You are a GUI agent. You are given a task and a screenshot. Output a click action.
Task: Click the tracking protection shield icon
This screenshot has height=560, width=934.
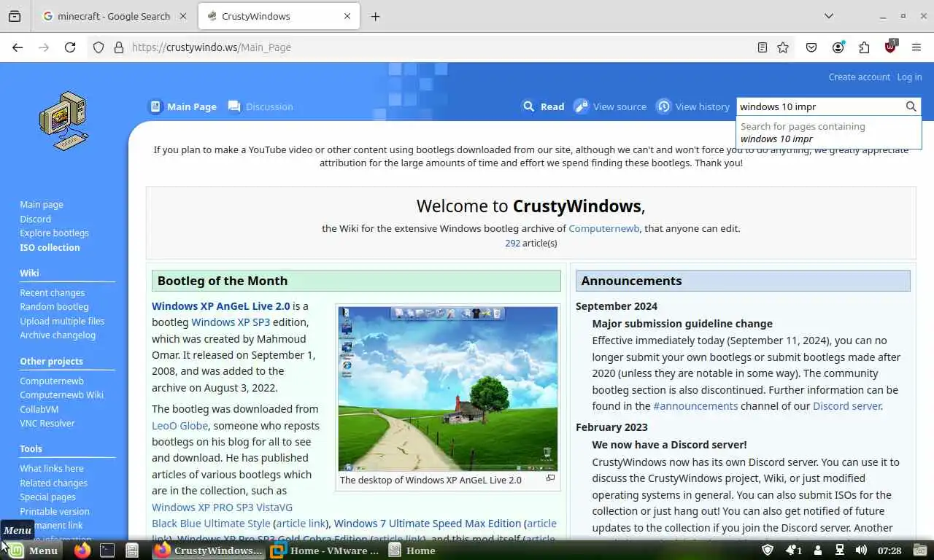point(99,47)
